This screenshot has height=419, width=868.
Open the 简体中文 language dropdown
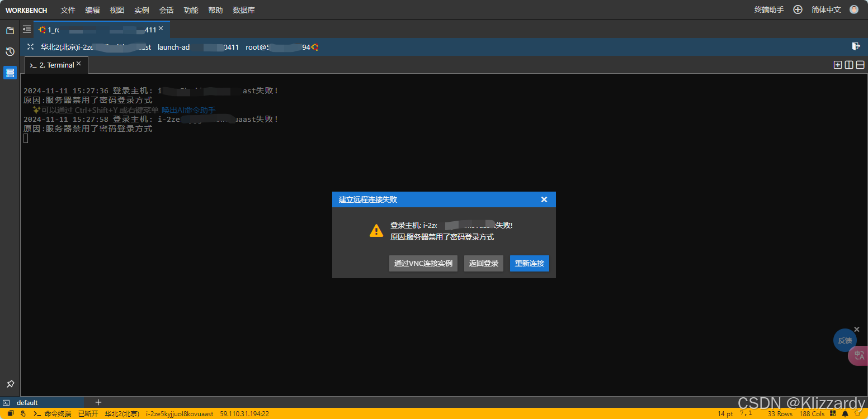click(826, 10)
